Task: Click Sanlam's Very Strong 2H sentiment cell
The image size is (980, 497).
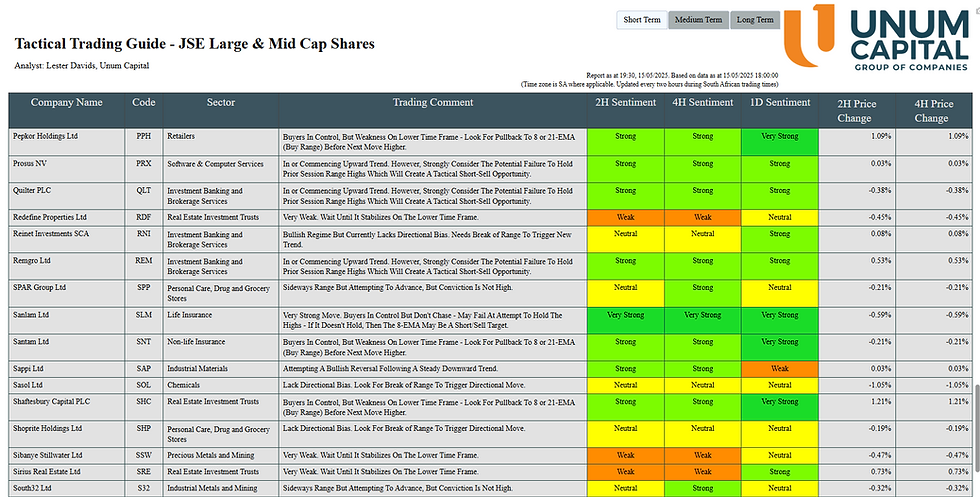Action: (x=626, y=320)
